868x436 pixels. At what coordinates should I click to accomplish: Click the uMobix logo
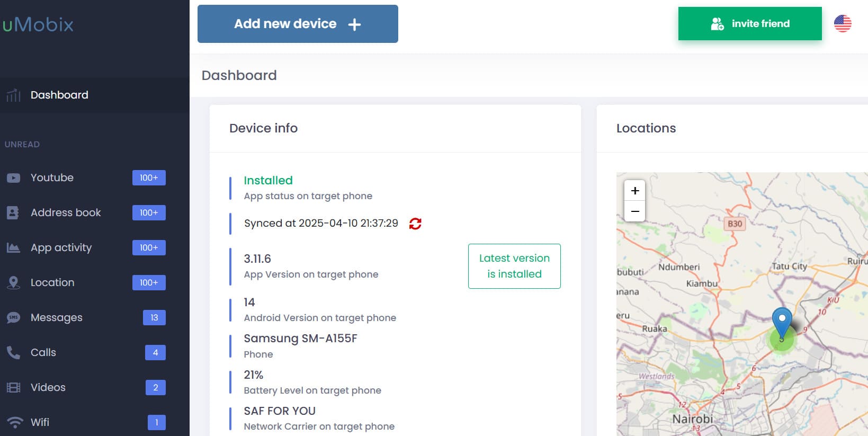(x=38, y=24)
